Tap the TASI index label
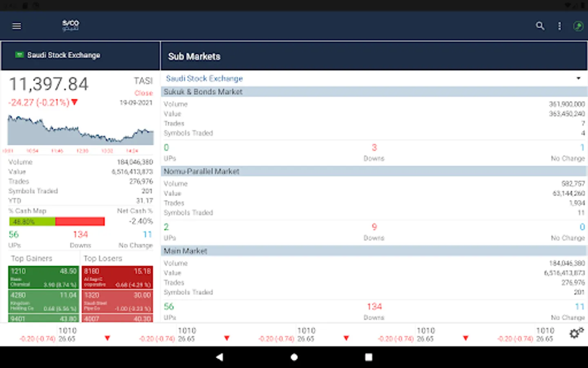The height and width of the screenshot is (368, 588). click(x=143, y=81)
